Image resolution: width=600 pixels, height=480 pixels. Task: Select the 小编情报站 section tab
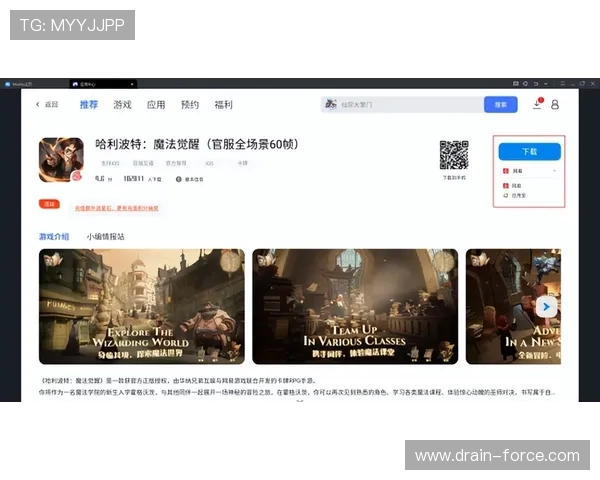105,237
